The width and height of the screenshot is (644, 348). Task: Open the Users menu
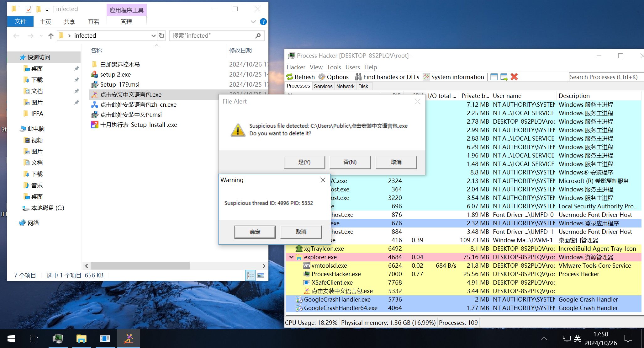tap(353, 67)
